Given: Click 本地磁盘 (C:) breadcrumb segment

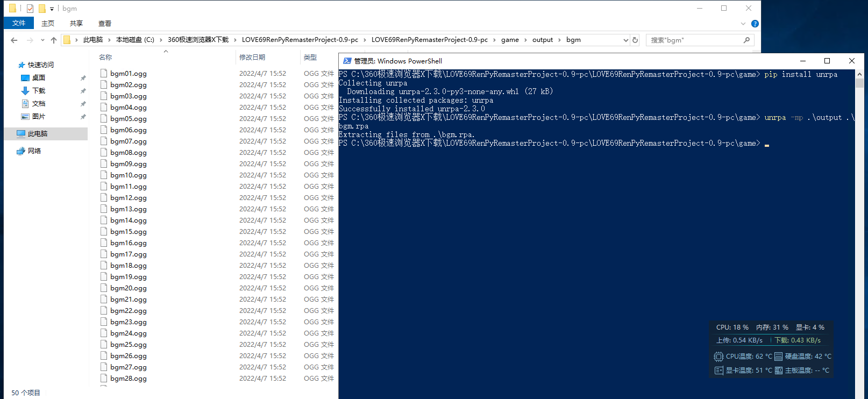Looking at the screenshot, I should [135, 40].
